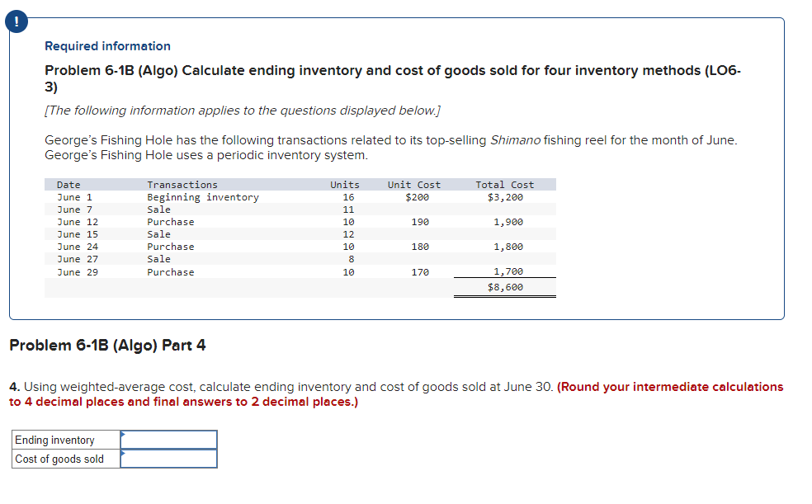
Task: Click the Units column header
Action: [x=344, y=184]
